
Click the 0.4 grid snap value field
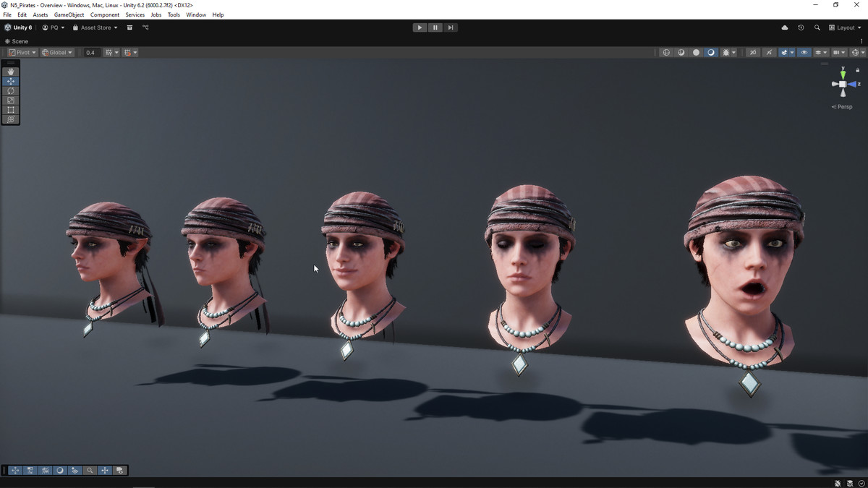pos(90,53)
